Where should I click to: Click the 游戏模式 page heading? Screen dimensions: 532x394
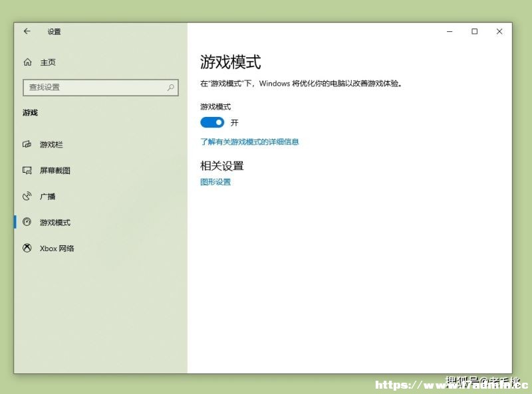pyautogui.click(x=230, y=62)
